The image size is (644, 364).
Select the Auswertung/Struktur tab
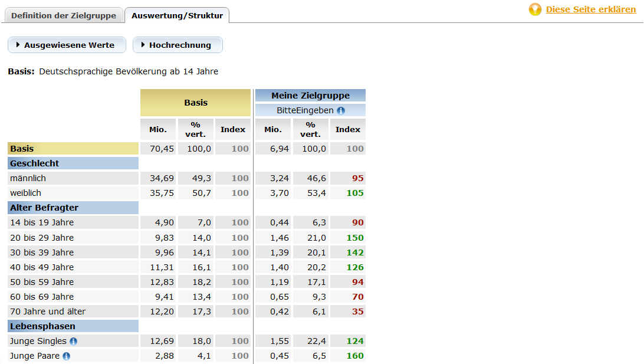click(177, 15)
